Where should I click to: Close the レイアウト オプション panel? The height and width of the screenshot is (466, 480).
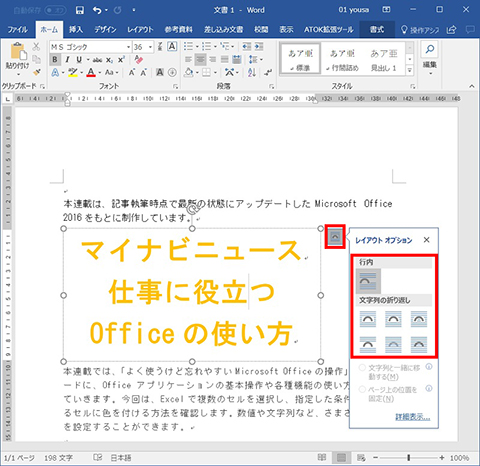point(427,240)
